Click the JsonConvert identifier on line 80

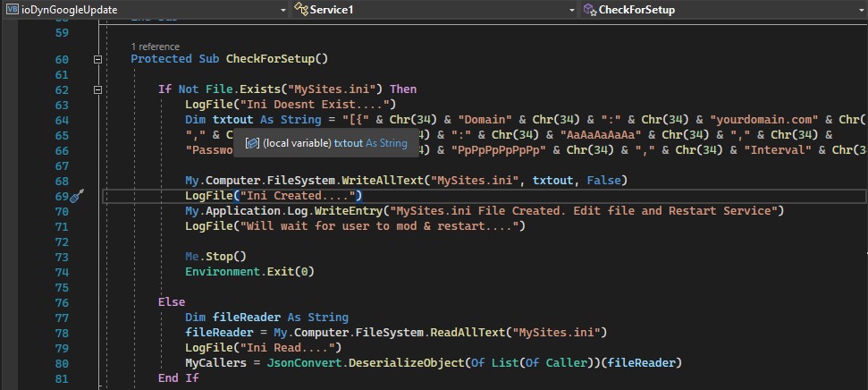[298, 363]
